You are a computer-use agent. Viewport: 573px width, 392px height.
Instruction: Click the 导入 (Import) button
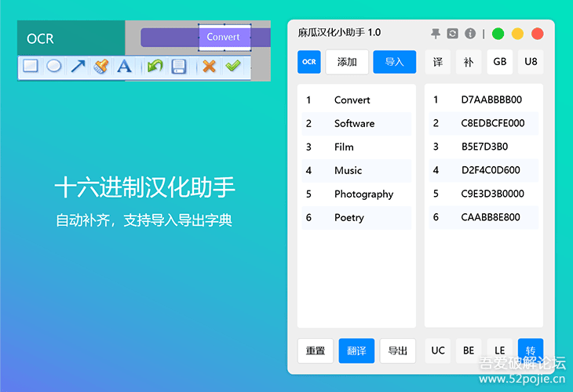click(x=394, y=62)
